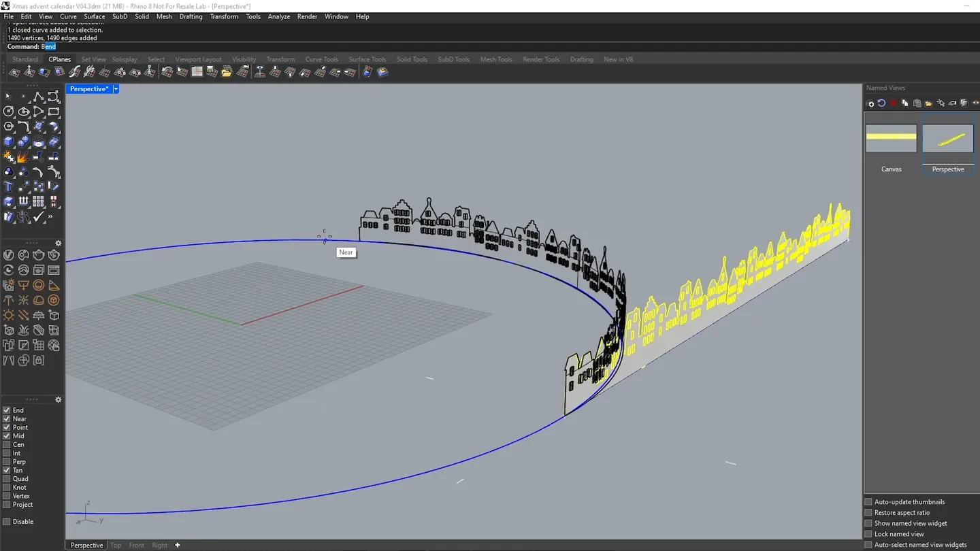Image resolution: width=980 pixels, height=551 pixels.
Task: Delete a named view with the red X icon
Action: (x=894, y=103)
